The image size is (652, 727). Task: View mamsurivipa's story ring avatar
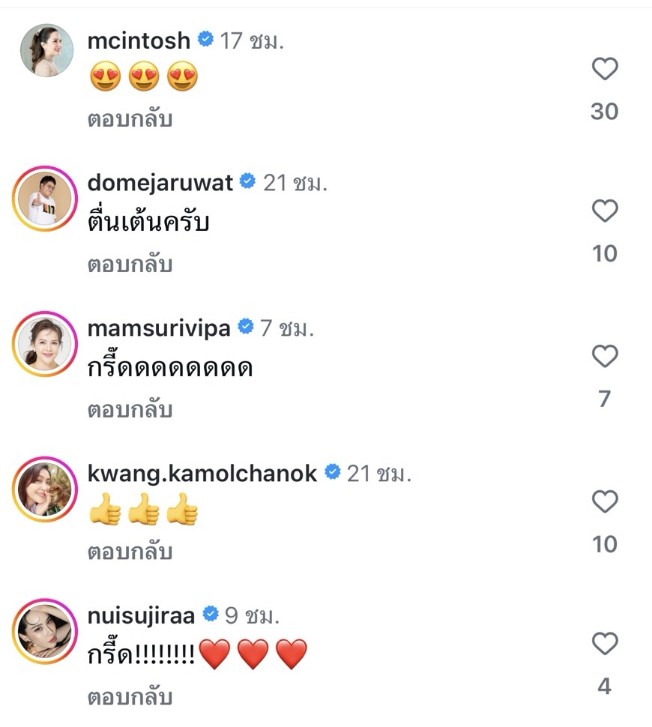45,344
